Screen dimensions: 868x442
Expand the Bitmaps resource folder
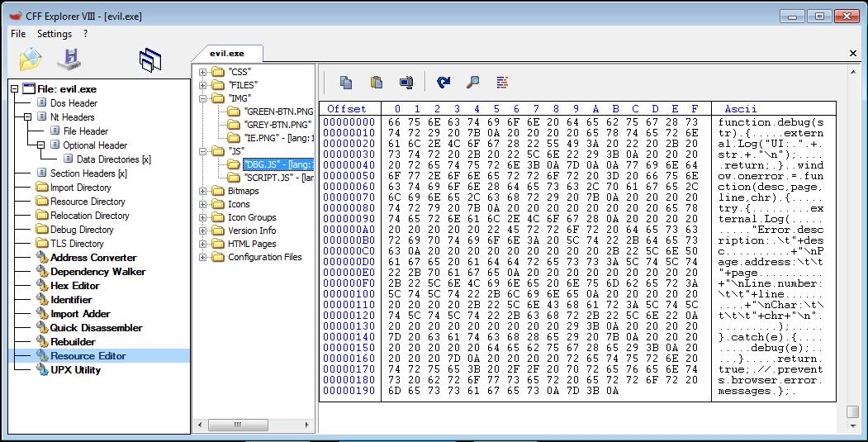[x=202, y=191]
